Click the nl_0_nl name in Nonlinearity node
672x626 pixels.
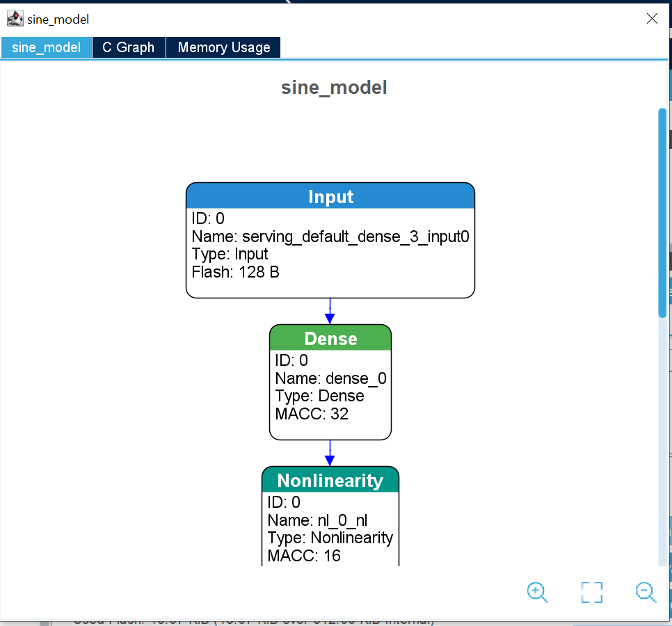tap(322, 520)
